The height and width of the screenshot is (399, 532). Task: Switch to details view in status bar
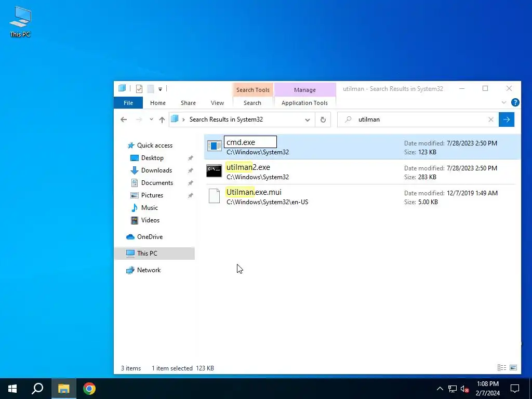(502, 367)
